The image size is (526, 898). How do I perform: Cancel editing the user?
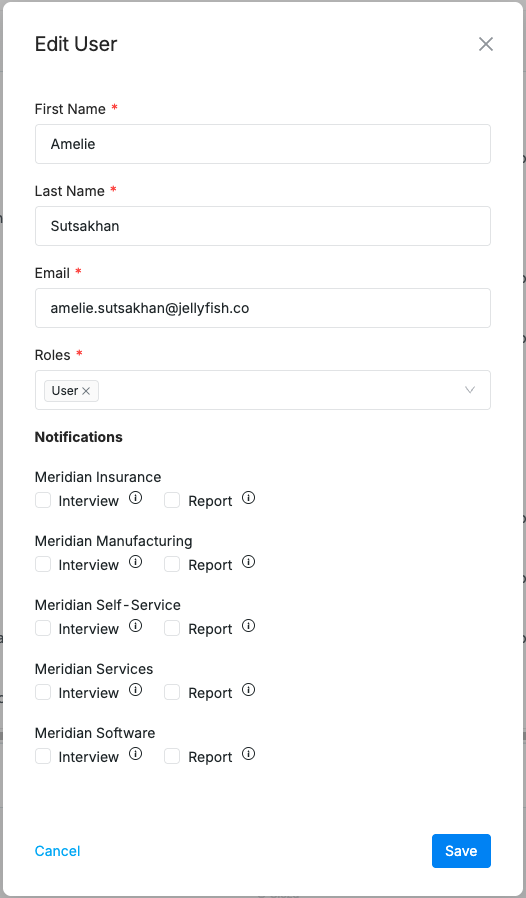tap(57, 851)
